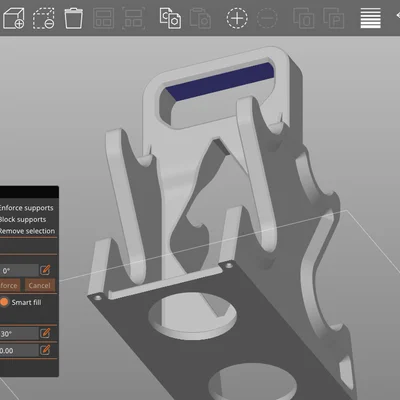Click the edit pencil beside the 0.00 field
This screenshot has height=400, width=400.
[45, 350]
